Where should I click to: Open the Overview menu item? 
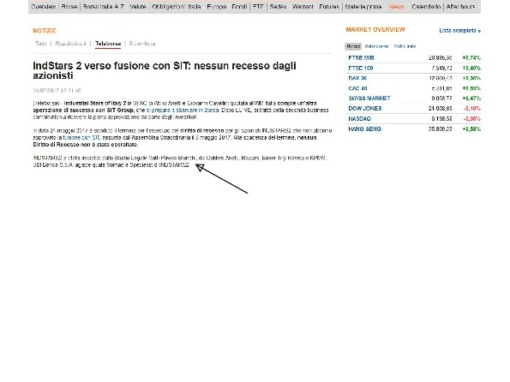click(x=43, y=7)
